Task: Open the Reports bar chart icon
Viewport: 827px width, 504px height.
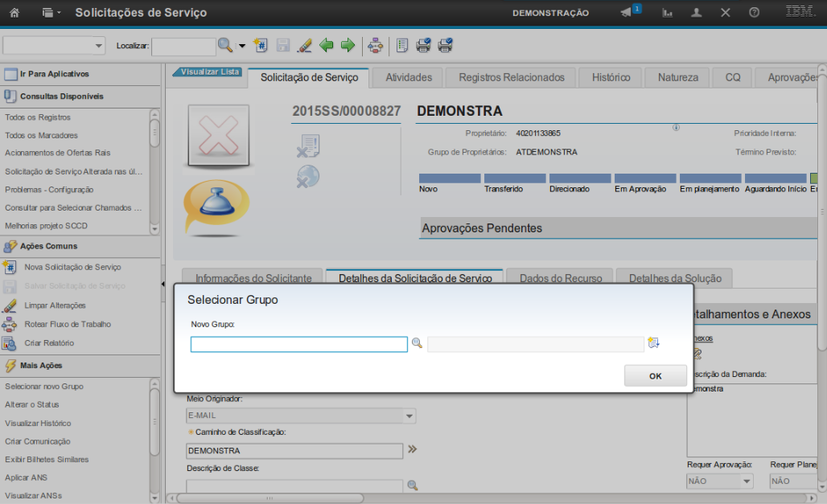Action: click(667, 13)
